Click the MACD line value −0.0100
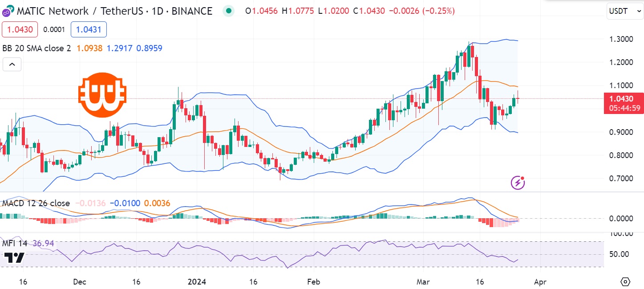Viewport: 644px width, 289px height. pyautogui.click(x=125, y=204)
